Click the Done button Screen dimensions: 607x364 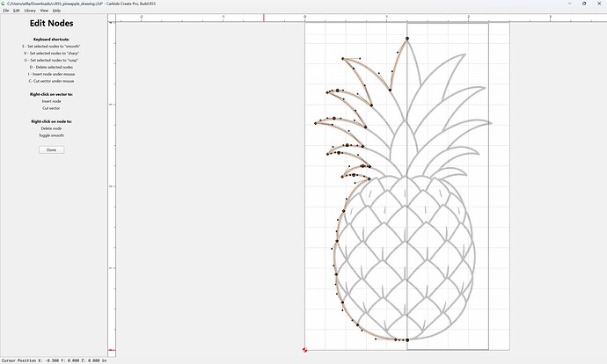[52, 149]
